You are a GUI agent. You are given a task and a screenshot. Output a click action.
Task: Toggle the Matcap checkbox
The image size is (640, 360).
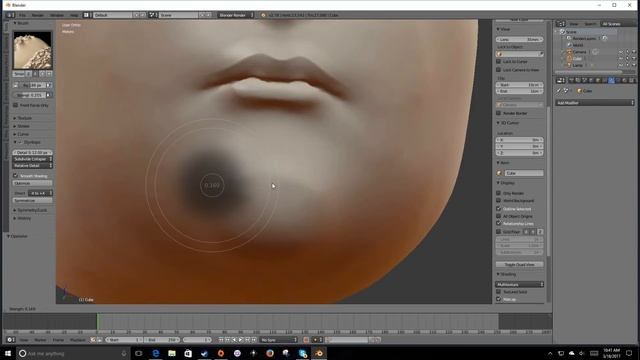(x=498, y=299)
